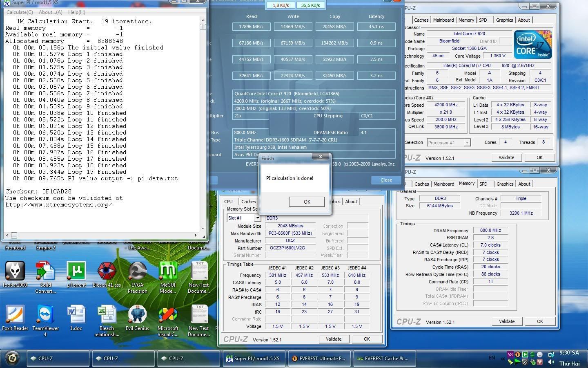
Task: Click the Module Size 2048 MBytes field
Action: click(290, 226)
